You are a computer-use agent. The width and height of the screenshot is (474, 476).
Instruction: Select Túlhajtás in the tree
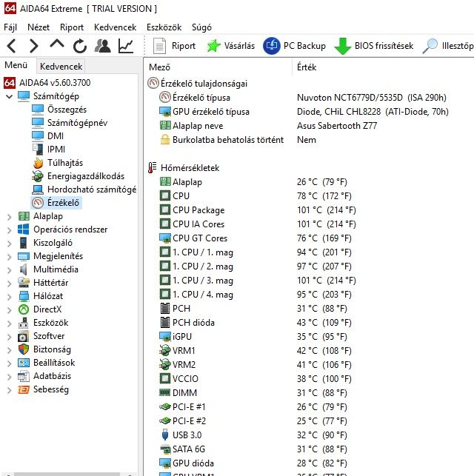(65, 163)
